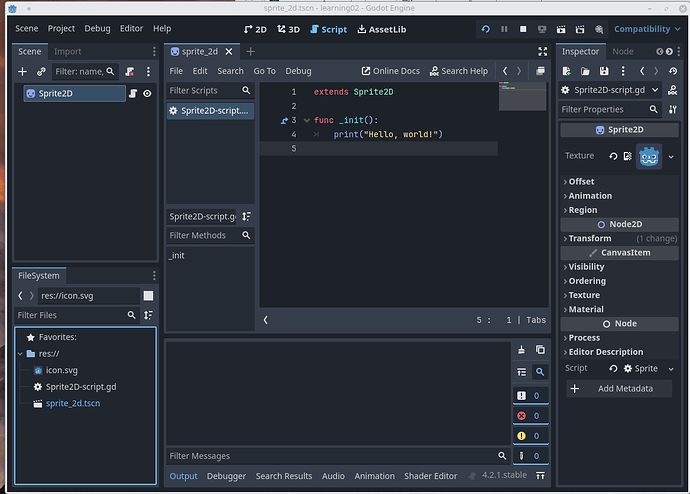Revert the Texture property
Viewport: 690px width, 494px height.
[x=613, y=156]
